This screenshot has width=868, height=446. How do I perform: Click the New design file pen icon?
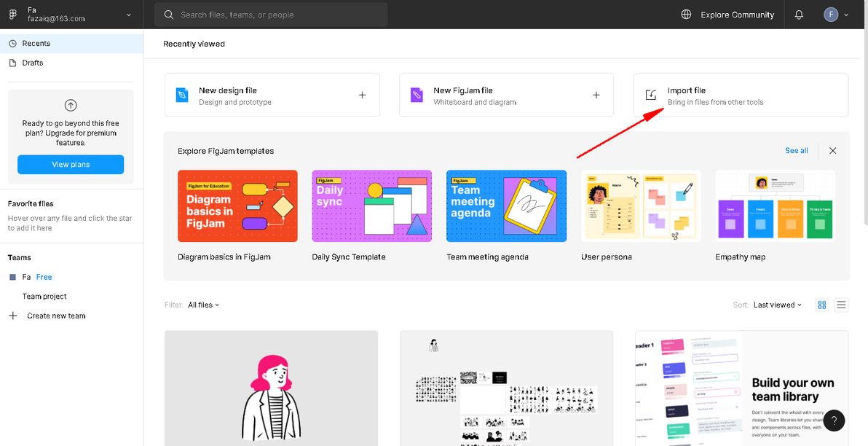click(x=182, y=95)
